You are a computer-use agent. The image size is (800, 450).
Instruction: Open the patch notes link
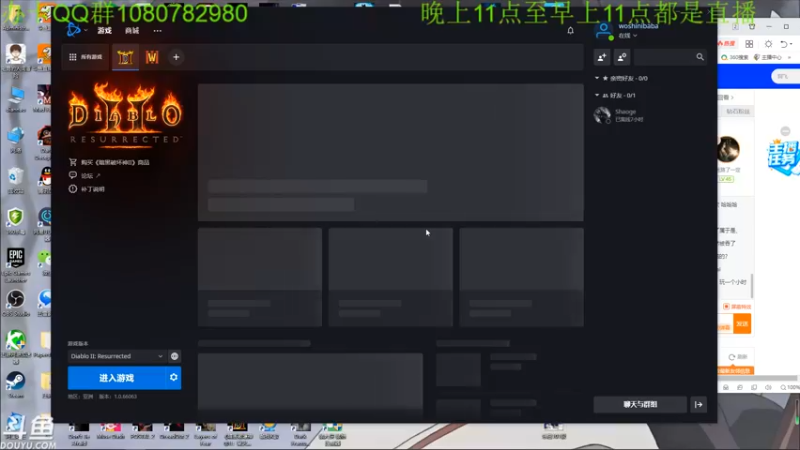pos(87,189)
